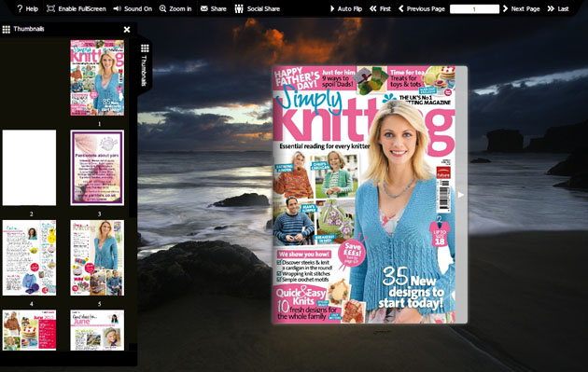Select page 3 purple ad thumbnail
This screenshot has height=372, width=588.
pyautogui.click(x=97, y=168)
